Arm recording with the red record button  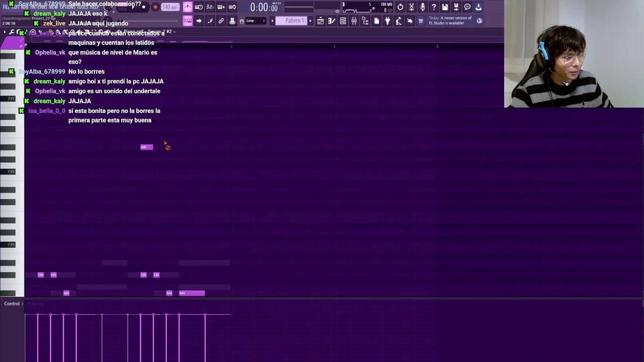[155, 7]
